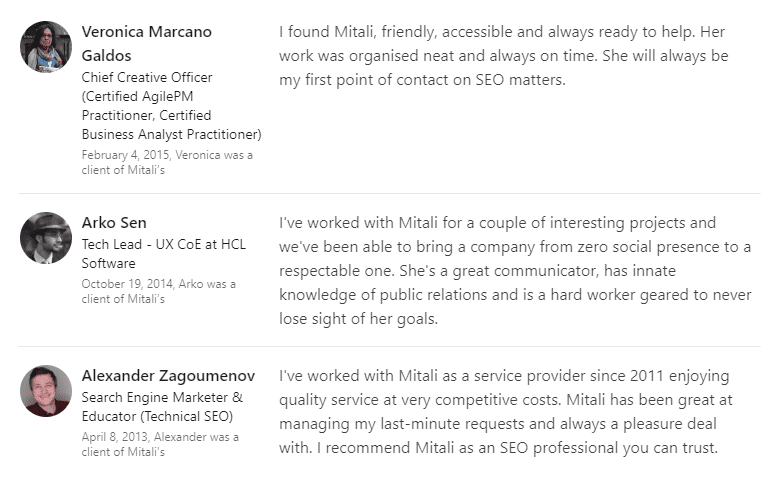
Task: Click 'SEO professional you can trust' text
Action: pyautogui.click(x=609, y=448)
